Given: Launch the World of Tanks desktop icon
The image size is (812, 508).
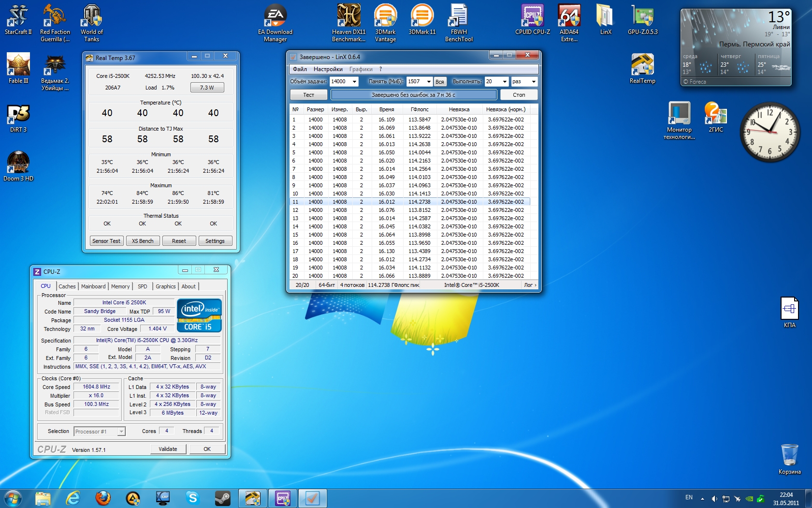Looking at the screenshot, I should tap(91, 23).
